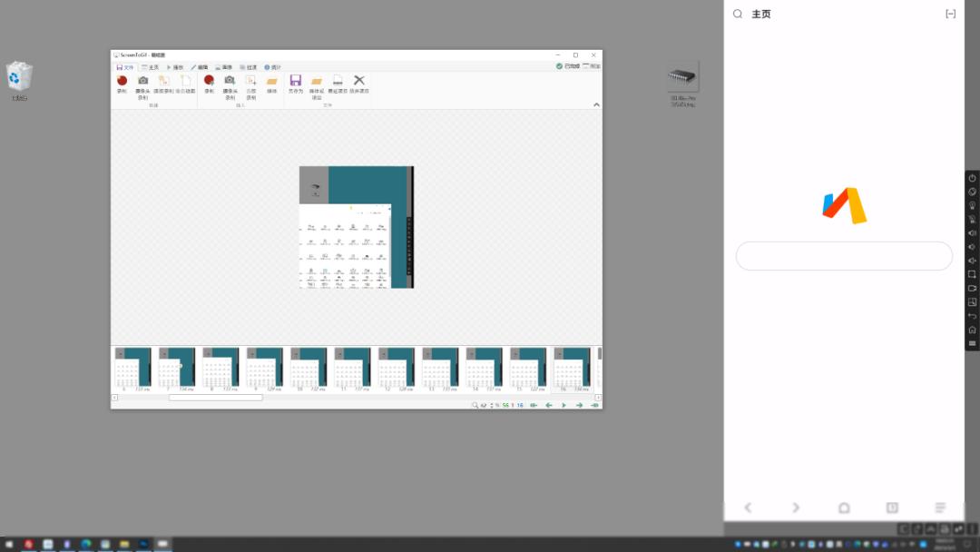Adjust the zoom percentage spinner arrows

click(492, 405)
